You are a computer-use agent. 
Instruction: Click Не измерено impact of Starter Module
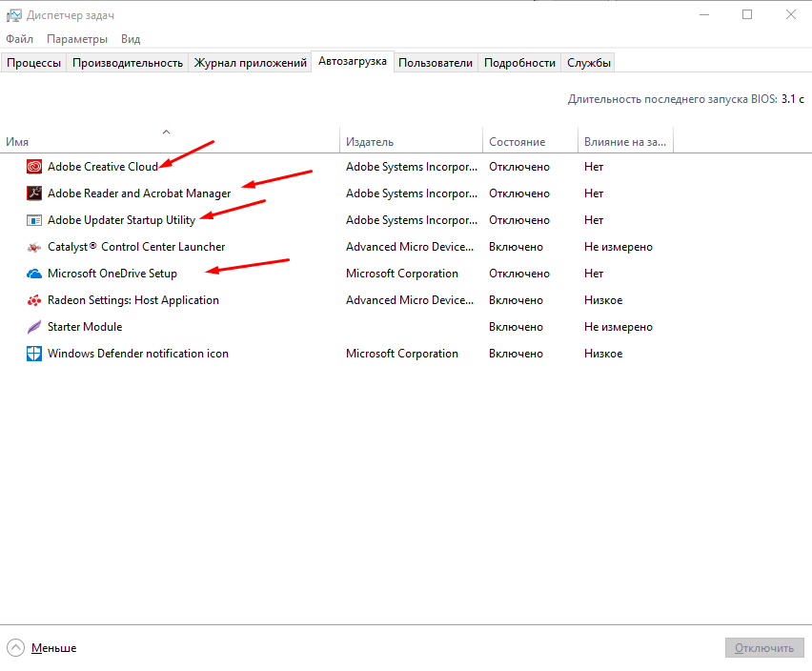[x=619, y=327]
